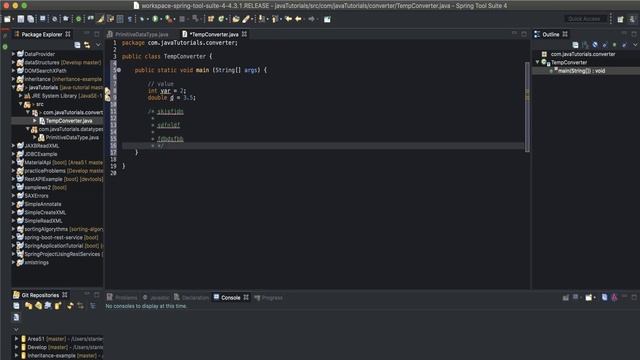640x360 pixels.
Task: Select TempConverter.java in Package Explorer
Action: (x=69, y=121)
